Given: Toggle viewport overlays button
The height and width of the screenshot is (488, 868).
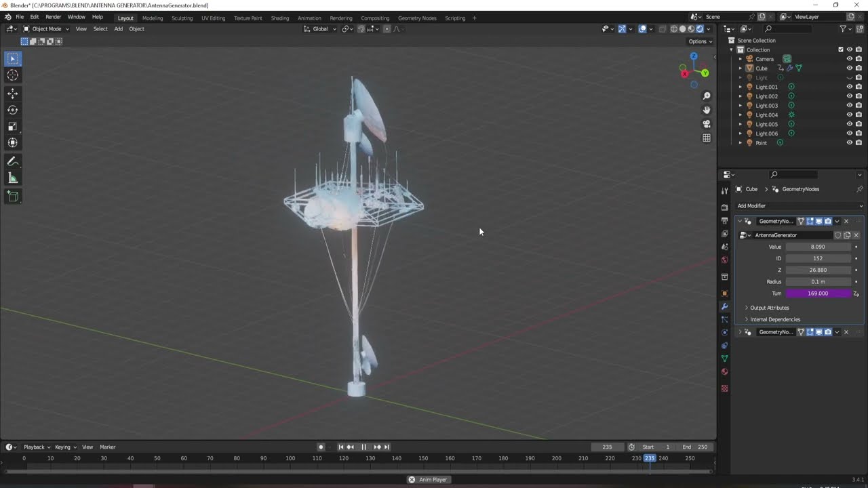Looking at the screenshot, I should pyautogui.click(x=642, y=29).
